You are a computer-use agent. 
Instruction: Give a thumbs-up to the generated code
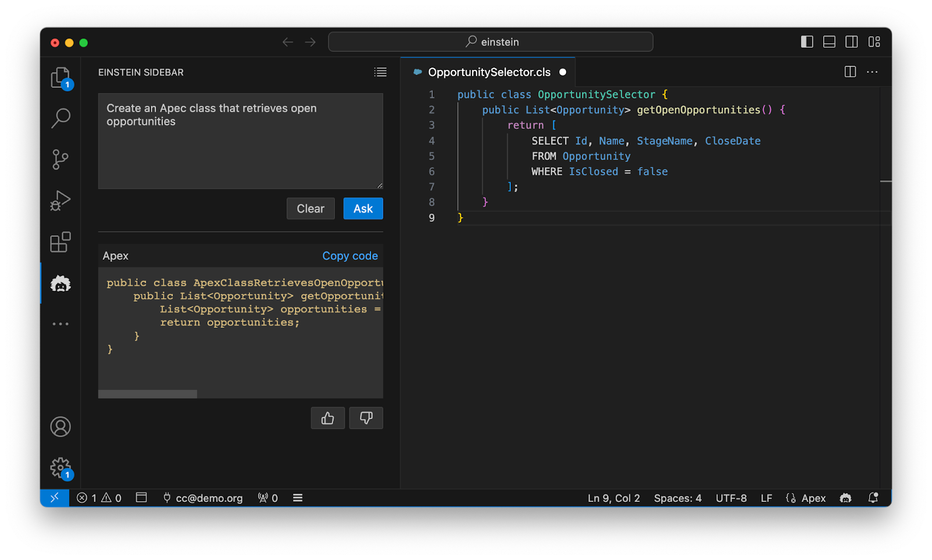[328, 418]
